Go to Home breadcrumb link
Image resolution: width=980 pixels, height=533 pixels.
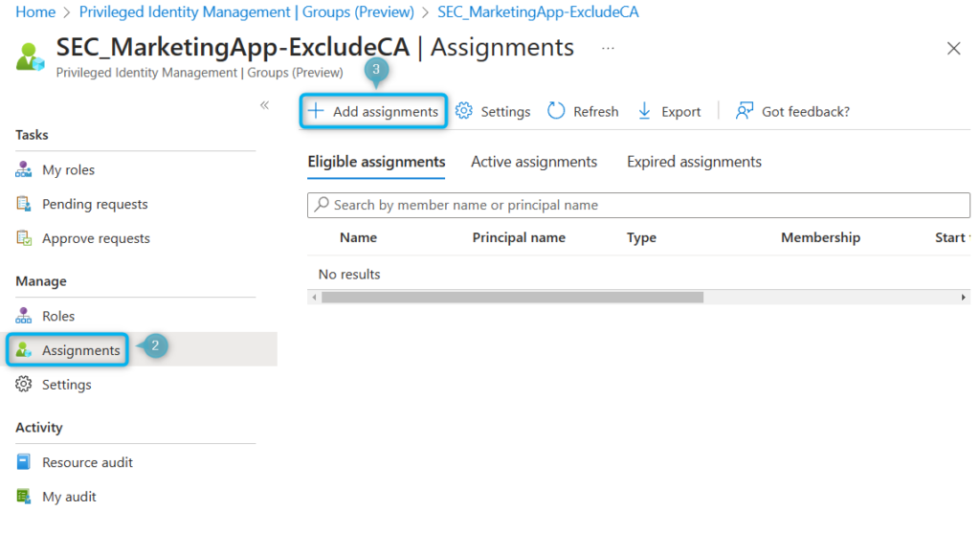click(x=35, y=11)
